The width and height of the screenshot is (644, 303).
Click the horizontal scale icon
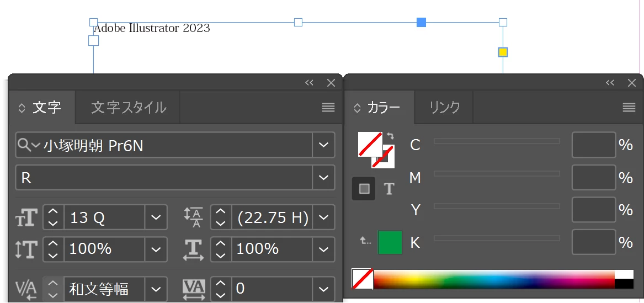[193, 250]
